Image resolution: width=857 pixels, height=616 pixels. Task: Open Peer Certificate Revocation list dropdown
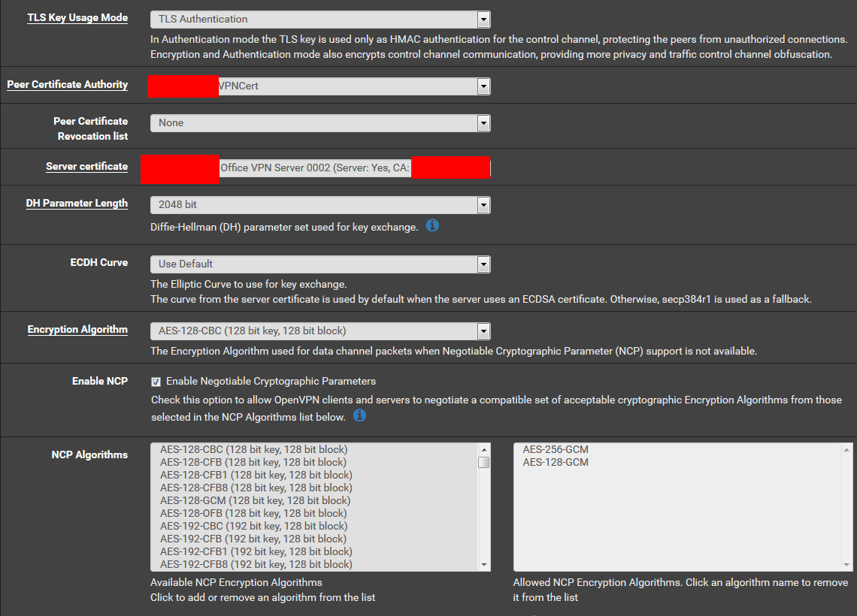point(320,123)
